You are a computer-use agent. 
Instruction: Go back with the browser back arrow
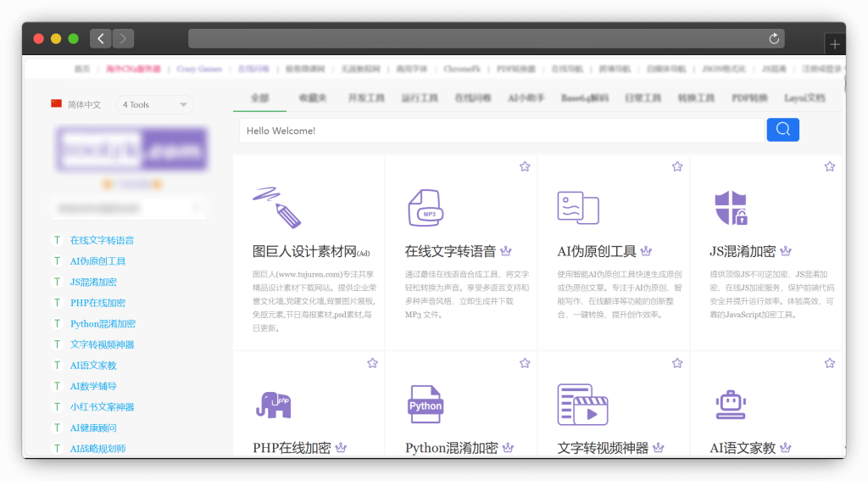point(101,38)
